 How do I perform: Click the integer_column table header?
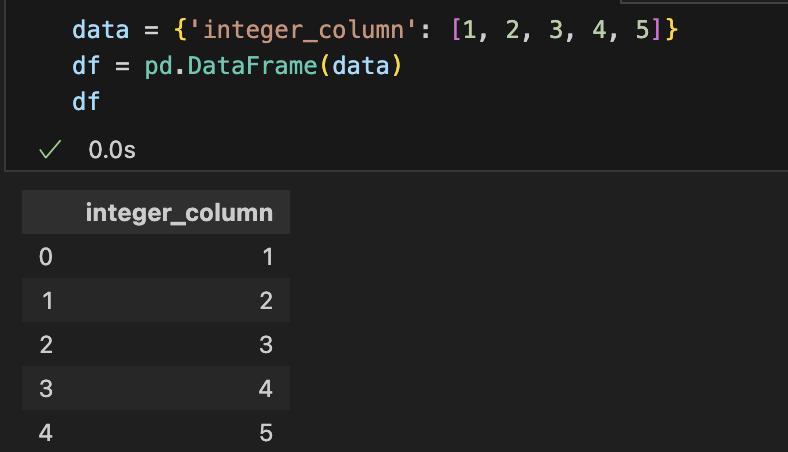179,213
